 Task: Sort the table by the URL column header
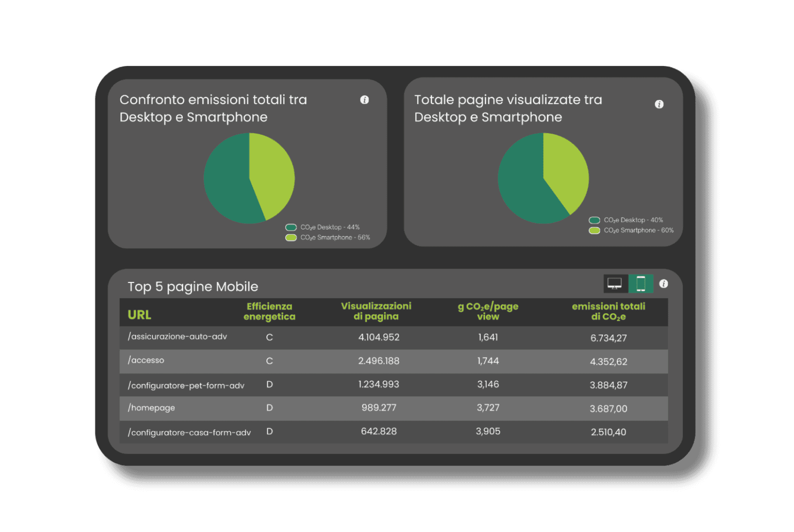click(x=139, y=315)
